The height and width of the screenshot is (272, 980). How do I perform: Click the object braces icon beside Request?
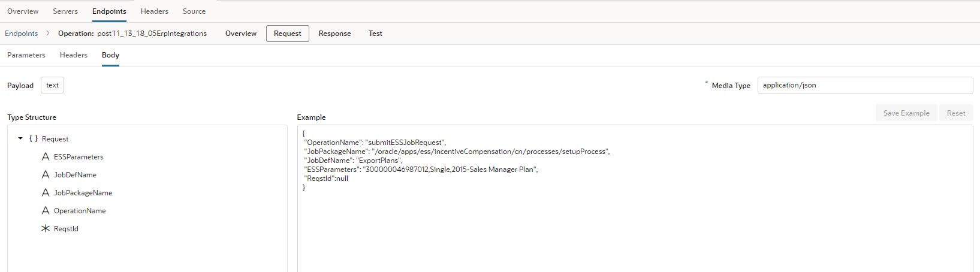[x=34, y=139]
